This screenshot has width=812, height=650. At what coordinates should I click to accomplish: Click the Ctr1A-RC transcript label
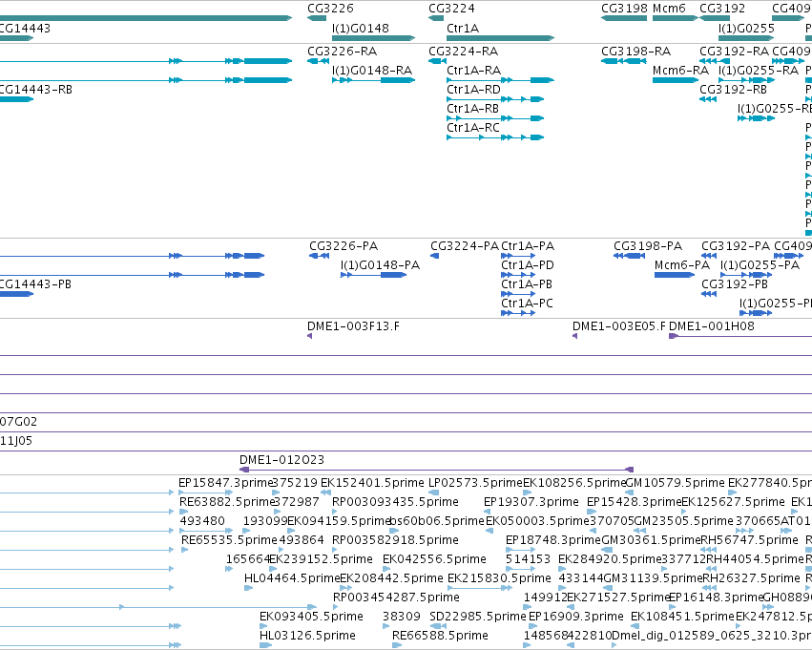point(473,127)
